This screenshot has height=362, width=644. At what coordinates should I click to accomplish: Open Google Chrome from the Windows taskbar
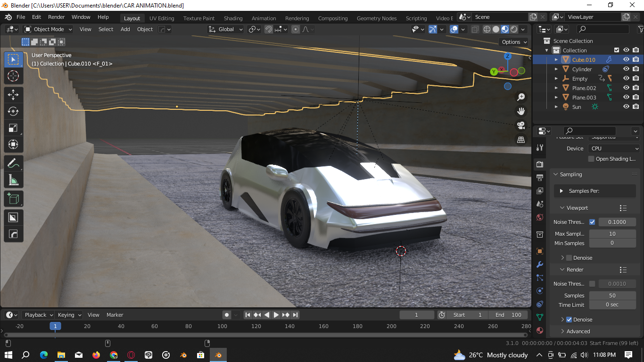[114, 355]
